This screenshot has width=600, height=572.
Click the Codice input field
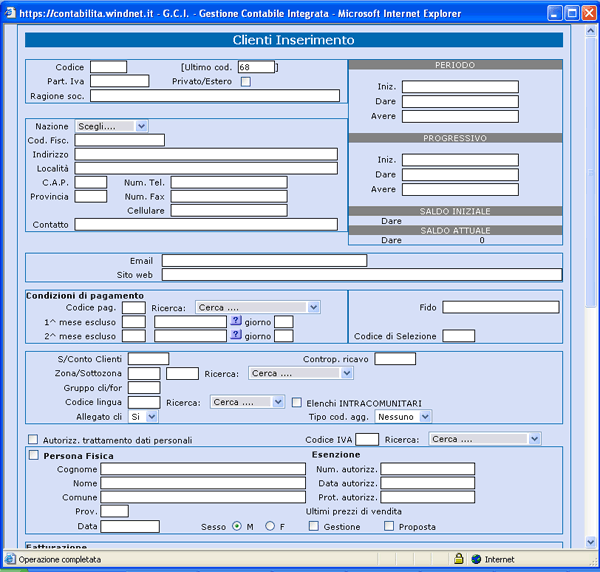pos(108,67)
